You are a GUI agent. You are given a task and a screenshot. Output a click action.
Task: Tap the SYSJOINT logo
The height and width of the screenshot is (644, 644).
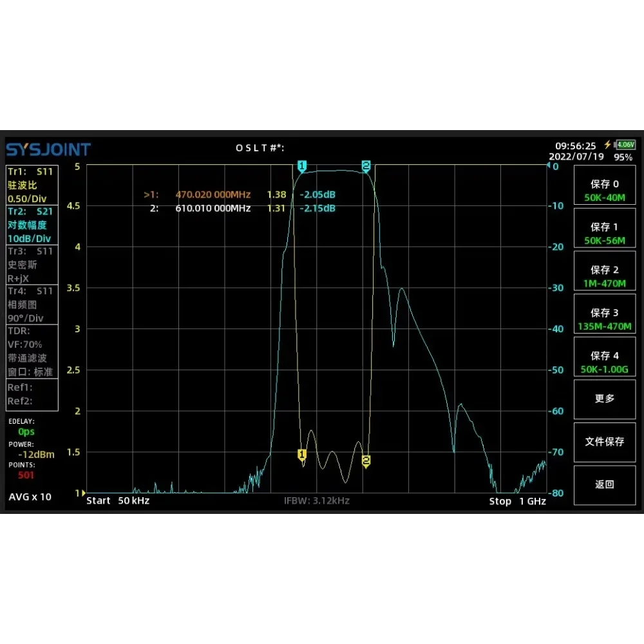click(x=48, y=149)
